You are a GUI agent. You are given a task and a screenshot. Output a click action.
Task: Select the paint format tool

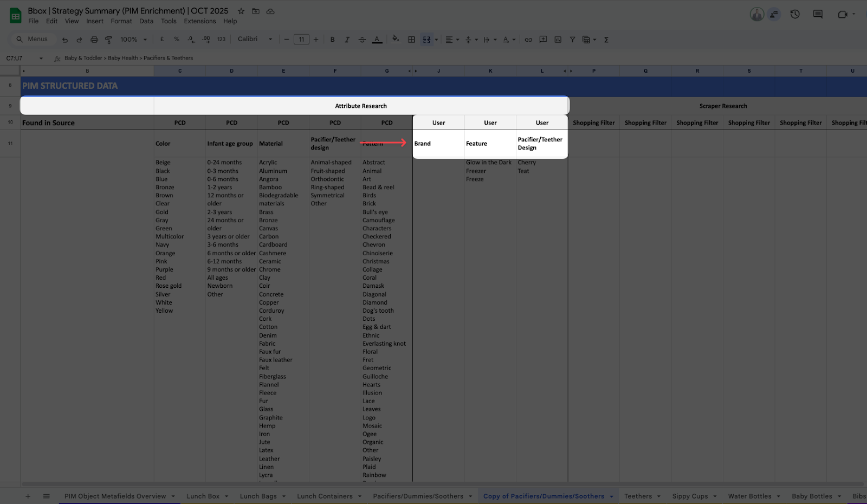click(108, 40)
